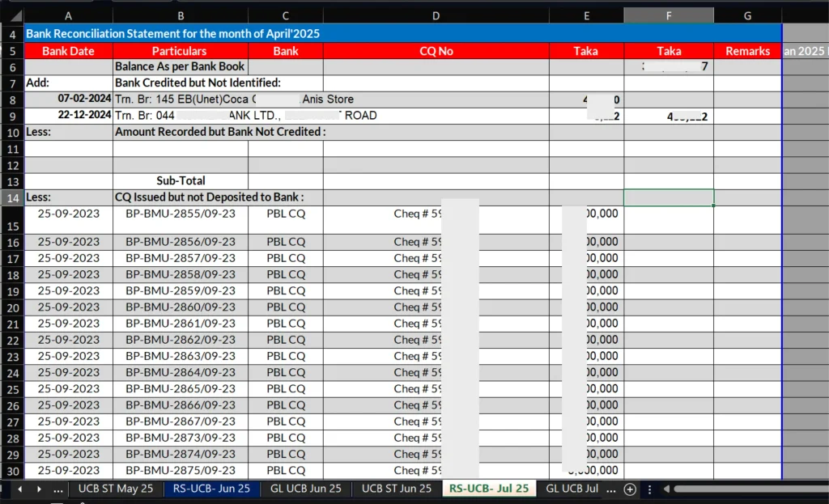Switch to GL UCB Jun 25 sheet

(306, 489)
